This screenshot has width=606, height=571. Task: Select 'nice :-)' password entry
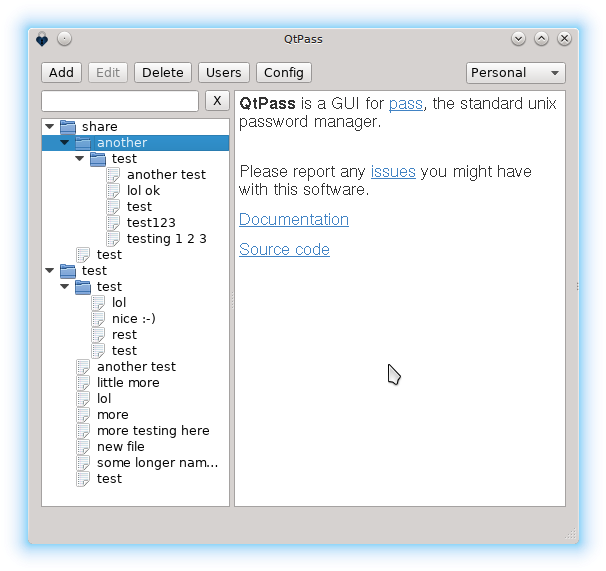pos(134,319)
